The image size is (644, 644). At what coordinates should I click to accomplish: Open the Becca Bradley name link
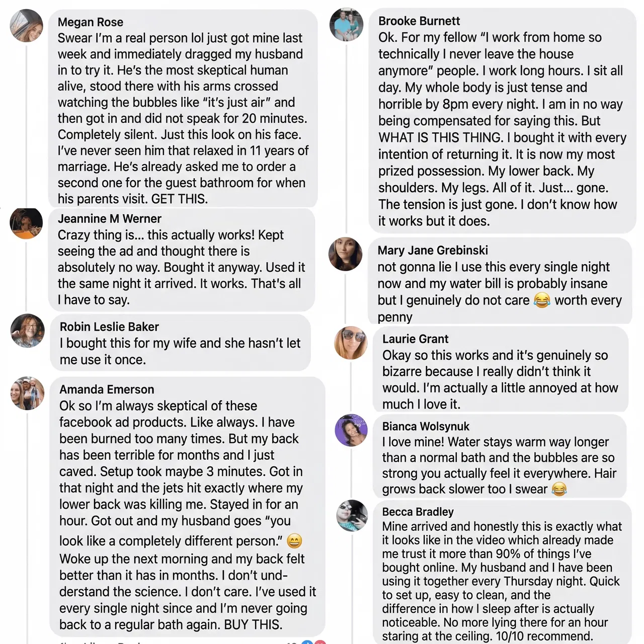click(x=418, y=512)
